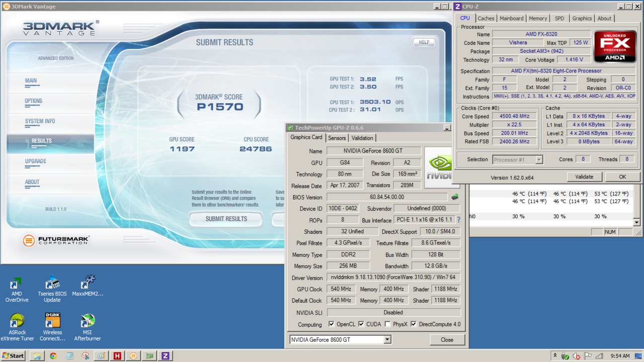
Task: Click the AMD FX processor logo in CPU-Z
Action: pos(615,46)
